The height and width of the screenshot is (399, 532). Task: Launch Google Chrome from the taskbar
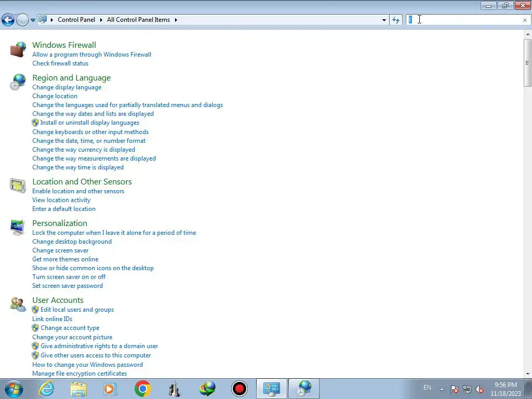pos(142,389)
